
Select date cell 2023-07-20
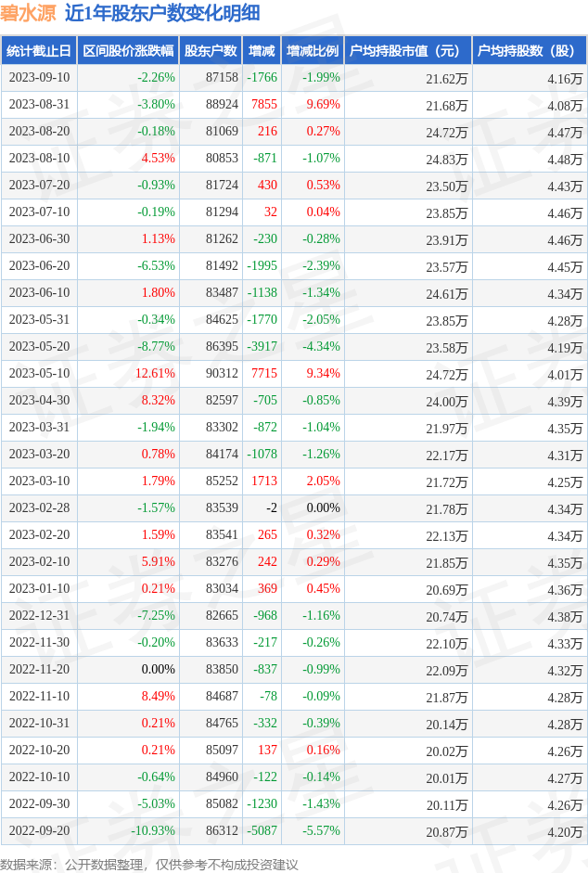(40, 185)
